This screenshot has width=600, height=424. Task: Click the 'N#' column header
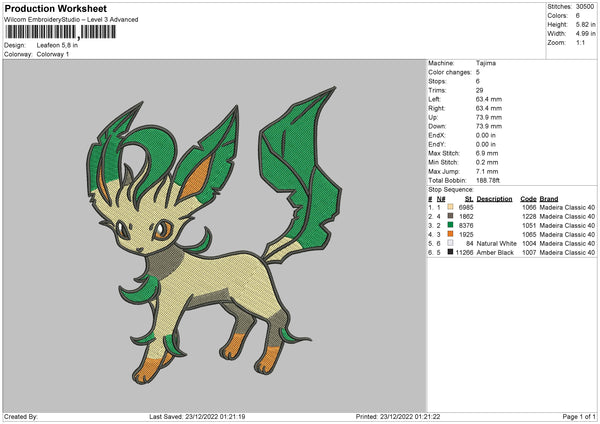441,199
